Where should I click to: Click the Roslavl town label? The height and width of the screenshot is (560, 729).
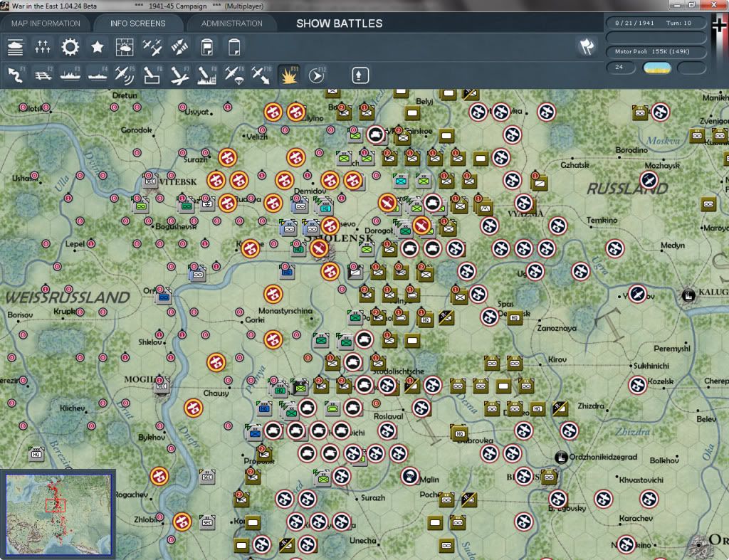[x=388, y=416]
